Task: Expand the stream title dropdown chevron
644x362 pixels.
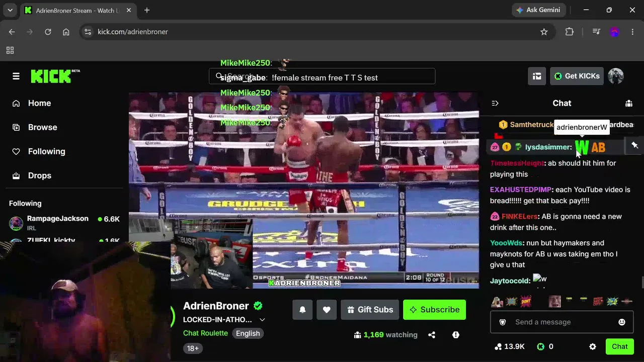Action: [262, 320]
